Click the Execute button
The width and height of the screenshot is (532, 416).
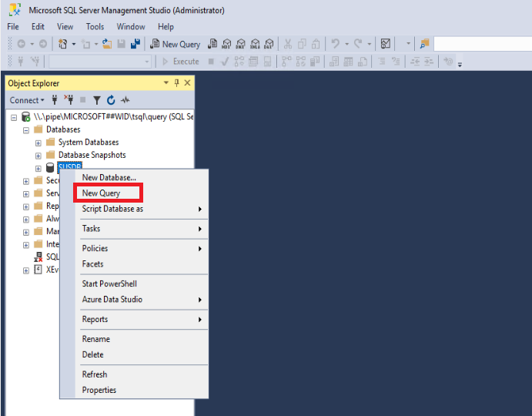[x=181, y=62]
